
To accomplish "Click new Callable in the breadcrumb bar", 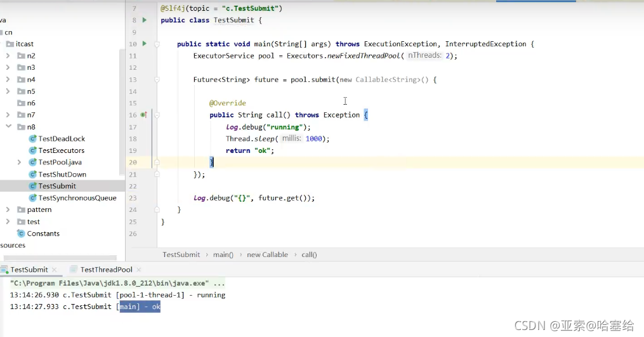I will 267,254.
